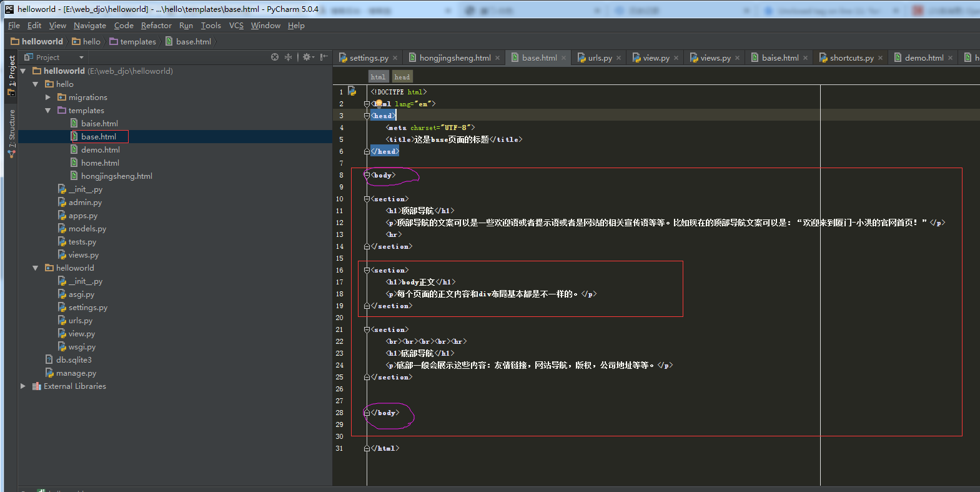Click the intention bulb on line 2
980x492 pixels.
379,103
